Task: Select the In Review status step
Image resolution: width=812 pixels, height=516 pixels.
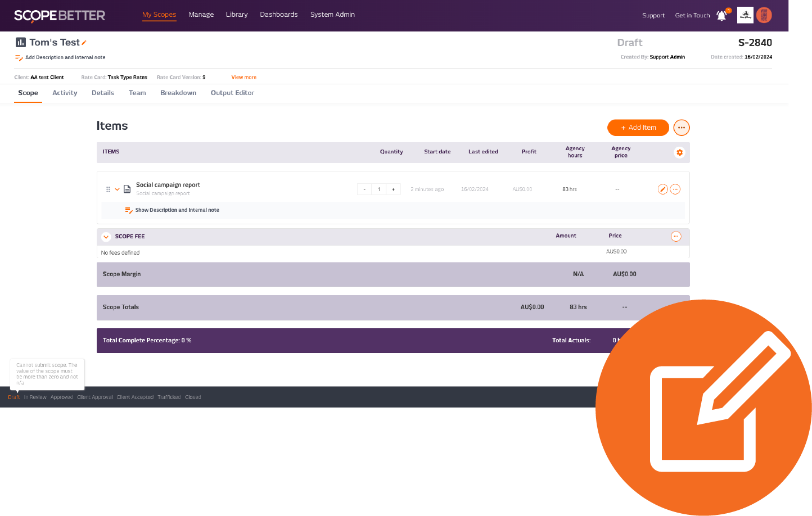Action: (35, 397)
